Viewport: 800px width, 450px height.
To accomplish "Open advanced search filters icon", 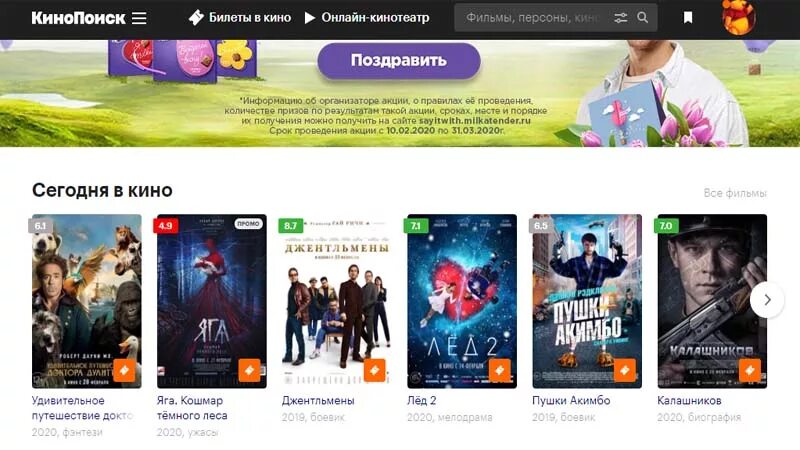I will [x=620, y=18].
